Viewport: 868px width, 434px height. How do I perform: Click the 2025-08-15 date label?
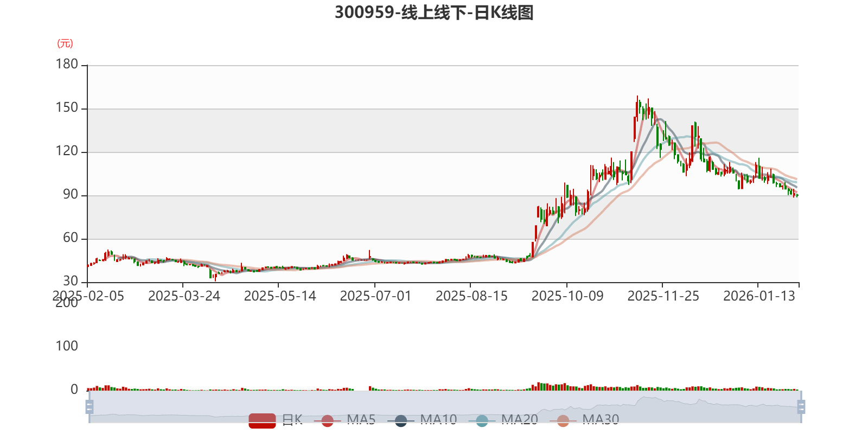(x=471, y=296)
